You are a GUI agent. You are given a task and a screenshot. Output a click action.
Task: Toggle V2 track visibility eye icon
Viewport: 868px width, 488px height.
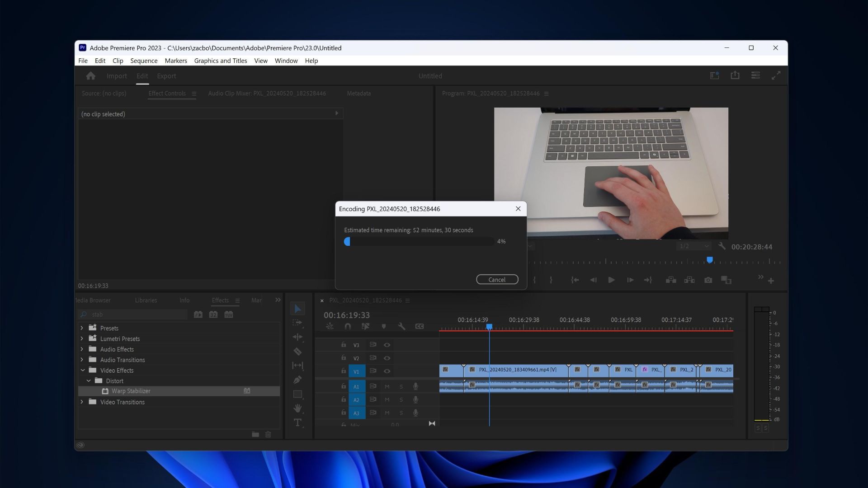point(387,358)
